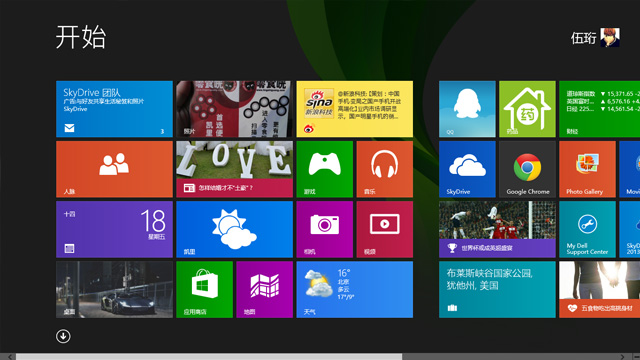Viewport: 640px width, 360px height.
Task: Open the blue SkyDrive cloud tile
Action: [467, 169]
